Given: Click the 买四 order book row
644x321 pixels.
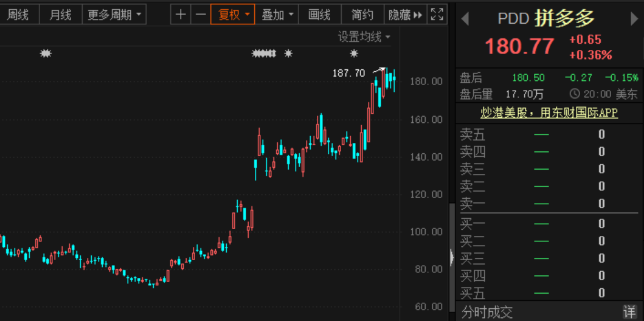Looking at the screenshot, I should 549,275.
